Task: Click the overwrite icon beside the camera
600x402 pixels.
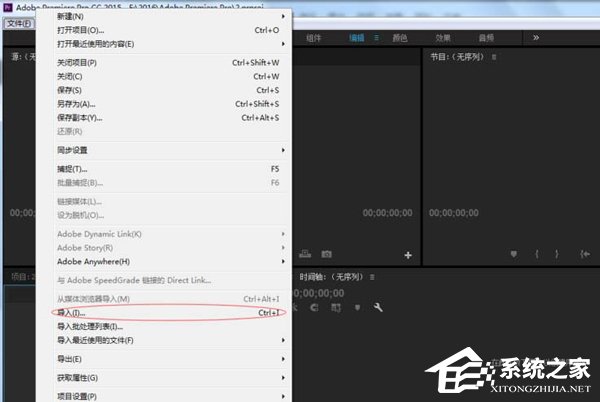Action: coord(305,254)
